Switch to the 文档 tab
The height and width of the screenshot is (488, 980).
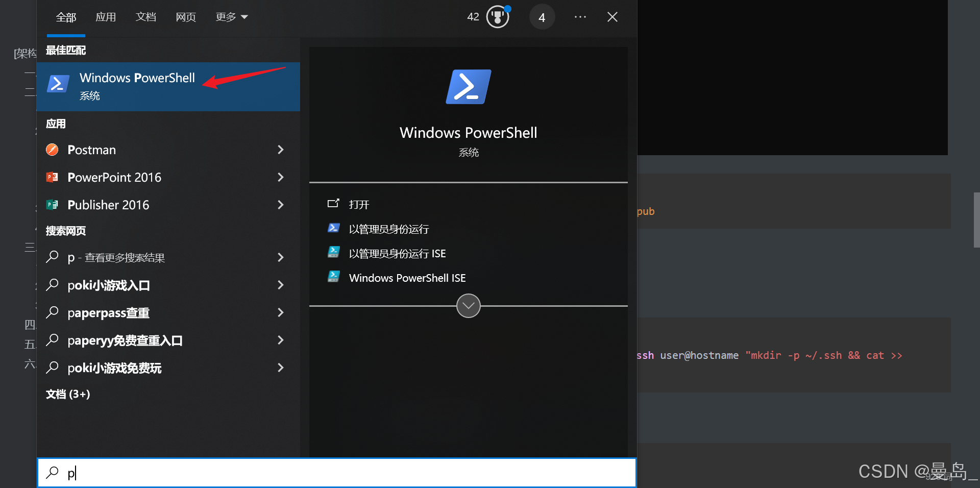coord(145,17)
